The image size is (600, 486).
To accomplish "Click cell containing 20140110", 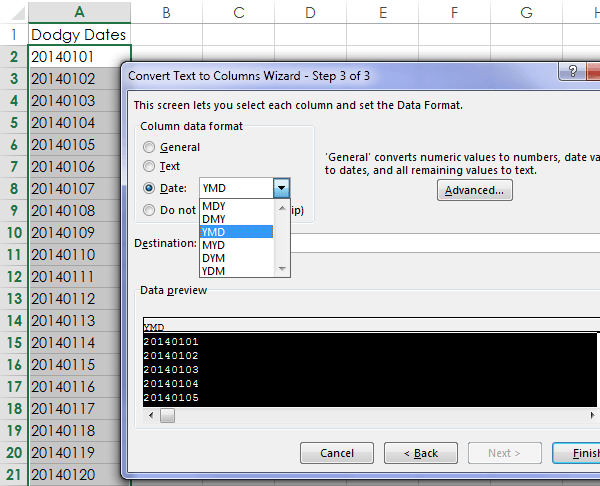I will pos(75,254).
